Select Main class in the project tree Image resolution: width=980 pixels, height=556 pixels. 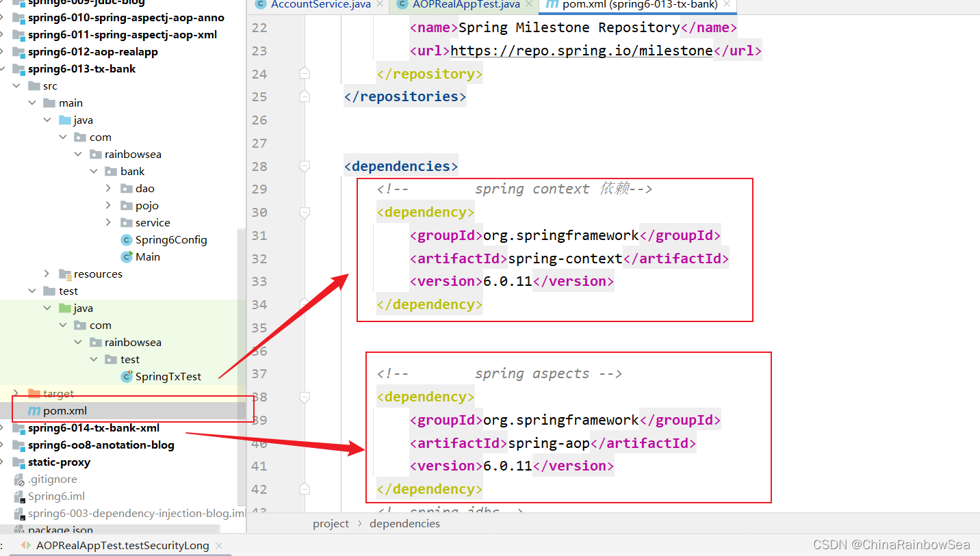[x=148, y=256]
